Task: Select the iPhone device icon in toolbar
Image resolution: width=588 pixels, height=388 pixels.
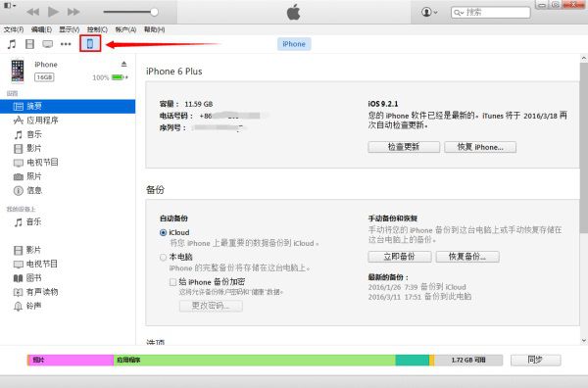Action: [x=90, y=44]
